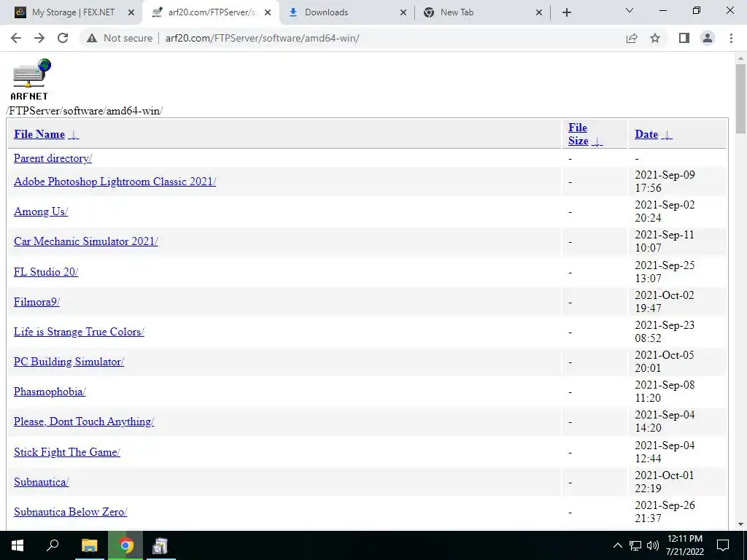Click the Not secure warning icon
This screenshot has width=747, height=560.
pos(92,38)
